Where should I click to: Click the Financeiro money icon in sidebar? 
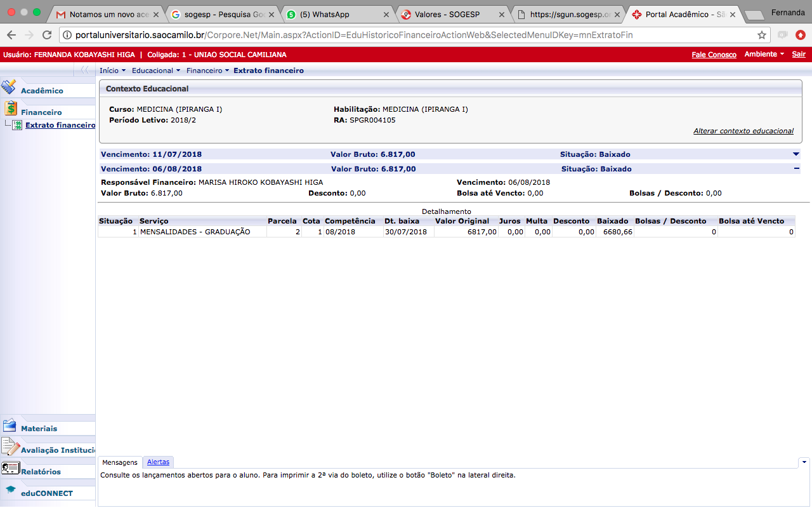point(10,109)
